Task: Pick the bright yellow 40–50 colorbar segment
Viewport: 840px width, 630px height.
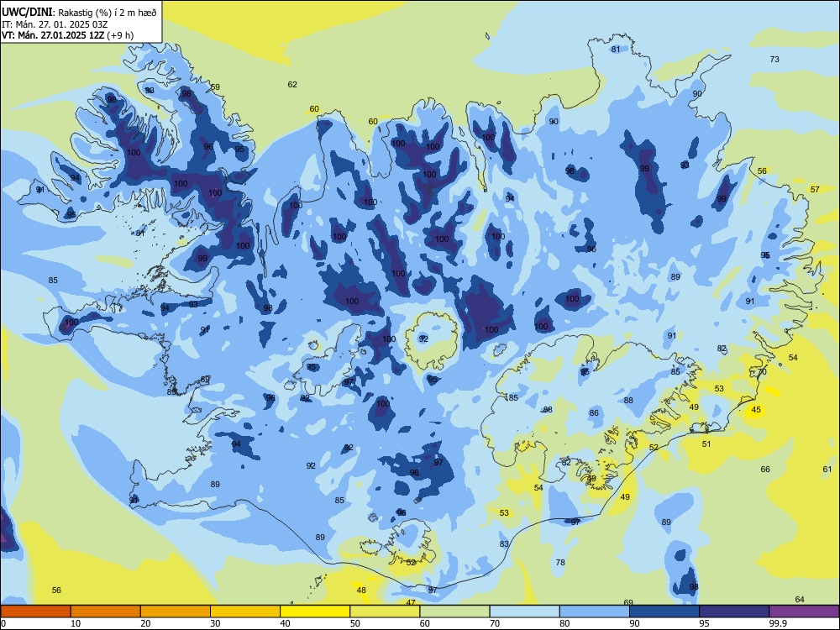Action: pyautogui.click(x=315, y=612)
